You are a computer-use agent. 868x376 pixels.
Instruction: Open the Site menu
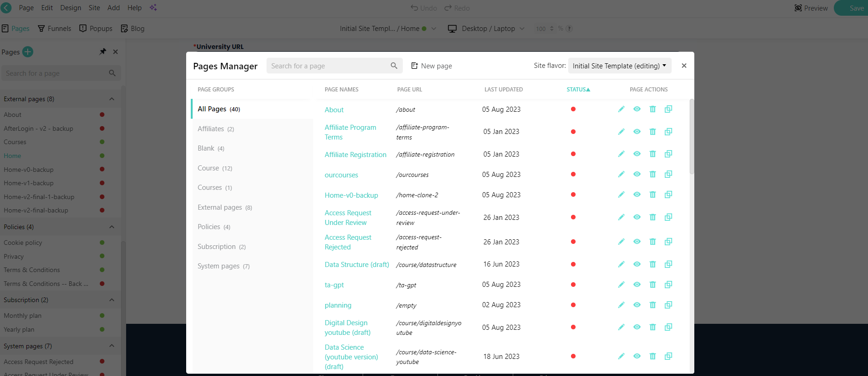94,8
